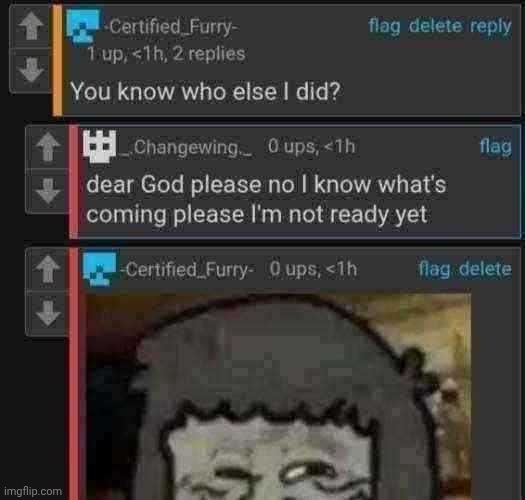This screenshot has height=500, width=525.
Task: Click the imgflip.com watermark
Action: tap(33, 491)
